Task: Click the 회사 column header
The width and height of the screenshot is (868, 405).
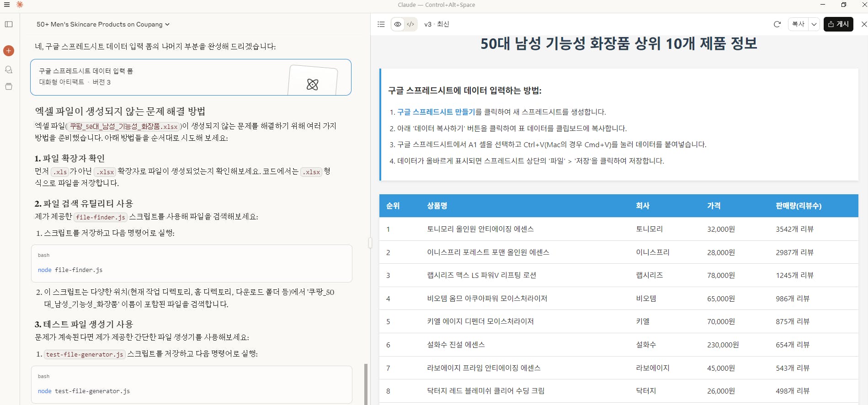Action: (643, 206)
